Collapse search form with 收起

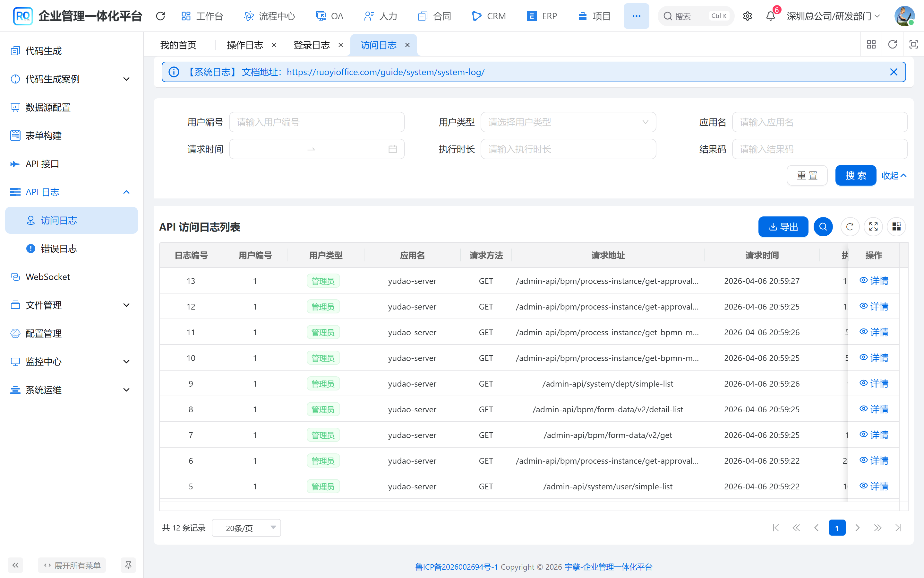(894, 175)
